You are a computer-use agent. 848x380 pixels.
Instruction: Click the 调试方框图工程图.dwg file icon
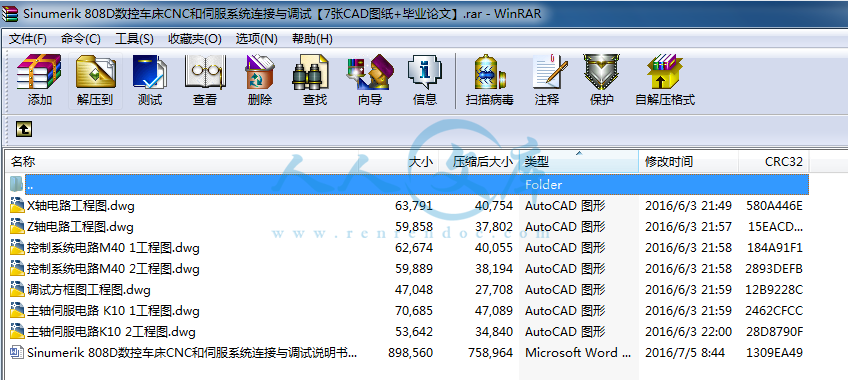tap(17, 290)
